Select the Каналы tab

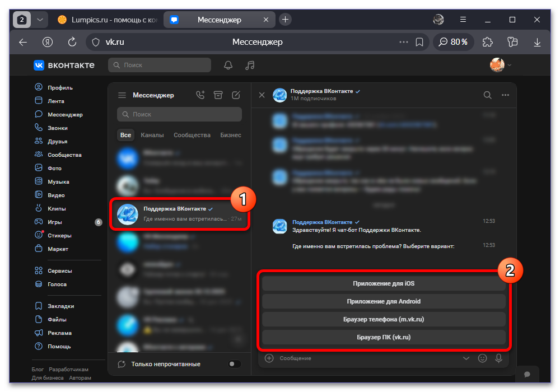click(x=152, y=135)
